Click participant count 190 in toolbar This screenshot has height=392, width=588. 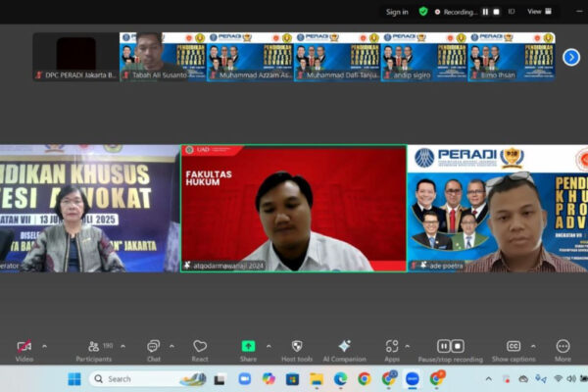tap(108, 346)
